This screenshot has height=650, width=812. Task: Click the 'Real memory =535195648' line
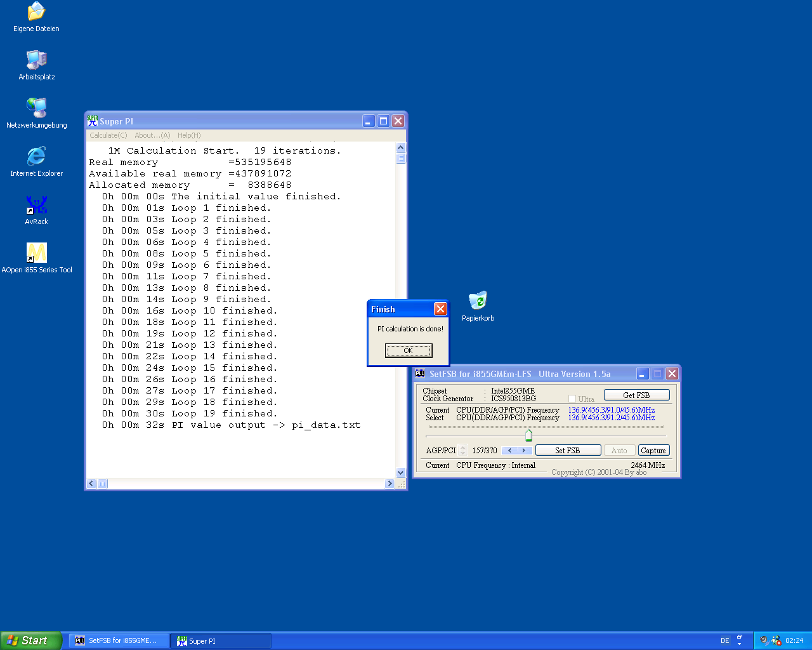point(190,162)
